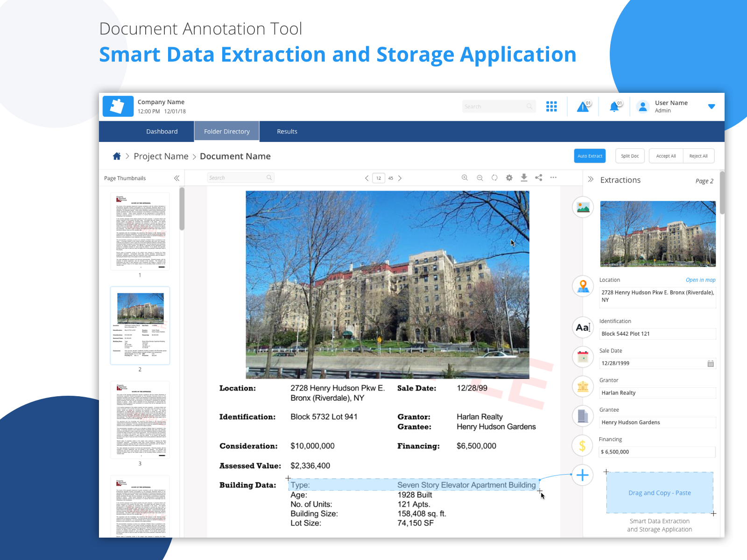The image size is (747, 560).
Task: Click the dollar financing icon
Action: point(583,446)
